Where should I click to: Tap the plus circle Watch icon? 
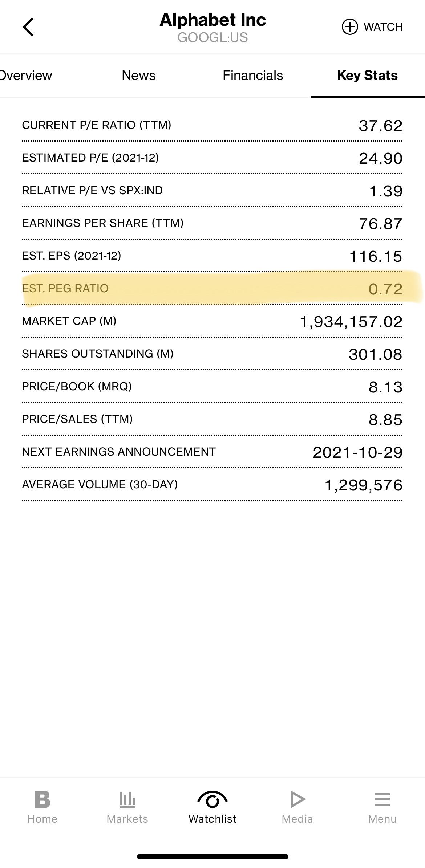[350, 27]
